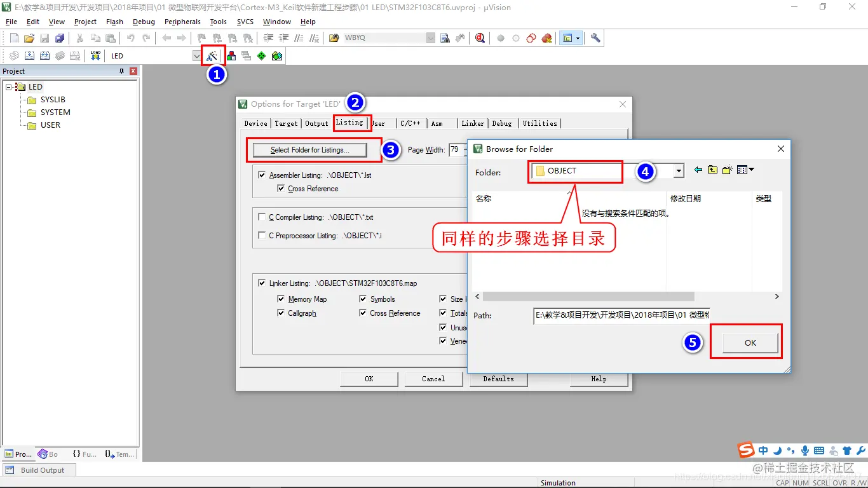Click Select Folder for Listings button
Image resolution: width=868 pixels, height=488 pixels.
310,150
